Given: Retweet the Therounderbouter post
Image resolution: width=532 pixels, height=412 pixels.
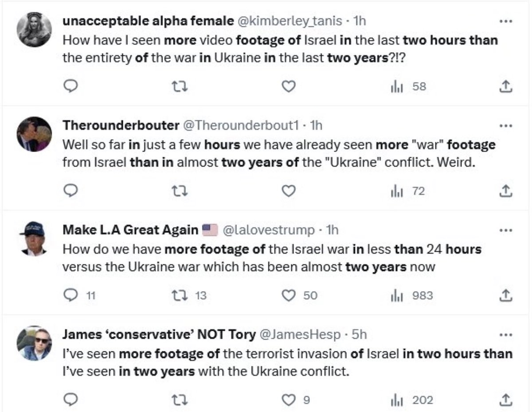Looking at the screenshot, I should point(179,191).
